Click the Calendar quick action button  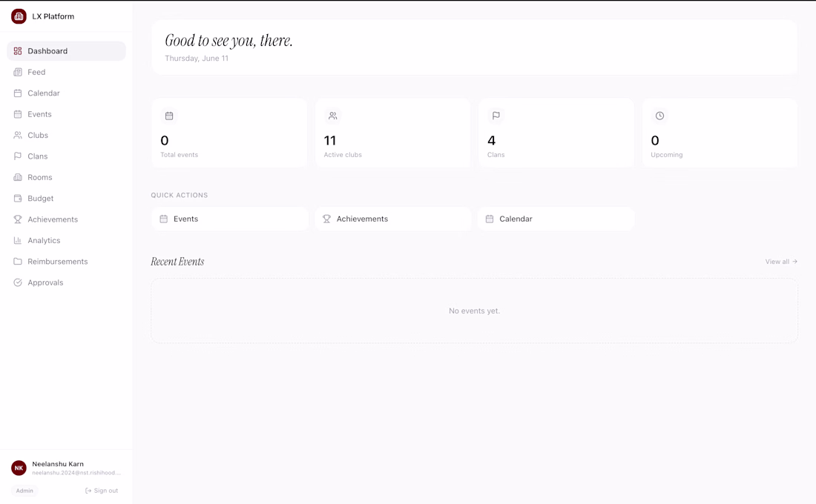[556, 219]
